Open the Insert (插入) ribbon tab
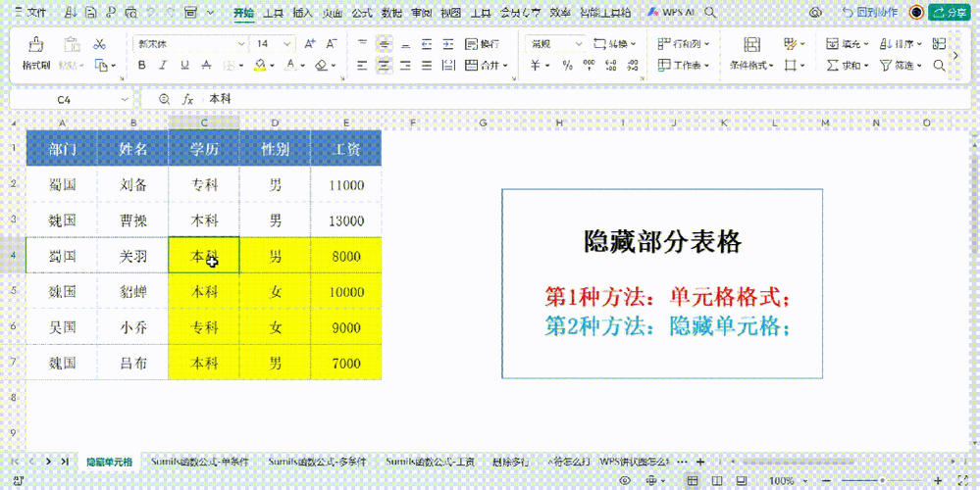The height and width of the screenshot is (490, 980). [302, 13]
